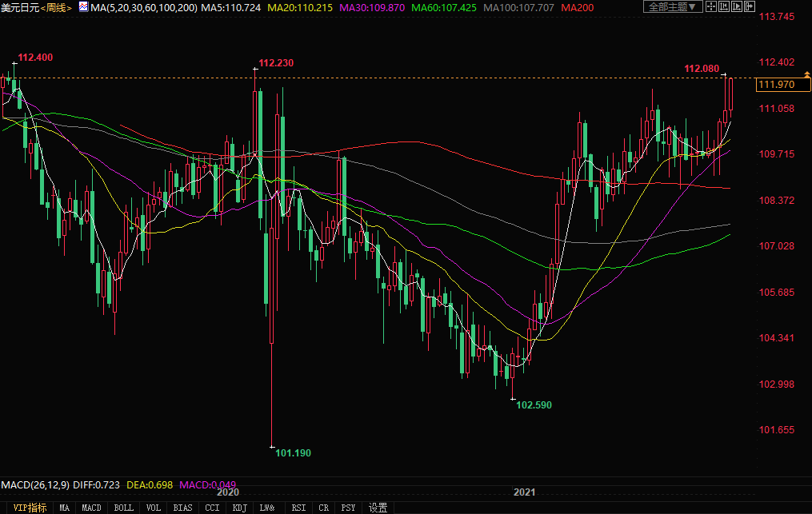Open the 全部主题 theme dropdown
The width and height of the screenshot is (812, 514).
673,6
